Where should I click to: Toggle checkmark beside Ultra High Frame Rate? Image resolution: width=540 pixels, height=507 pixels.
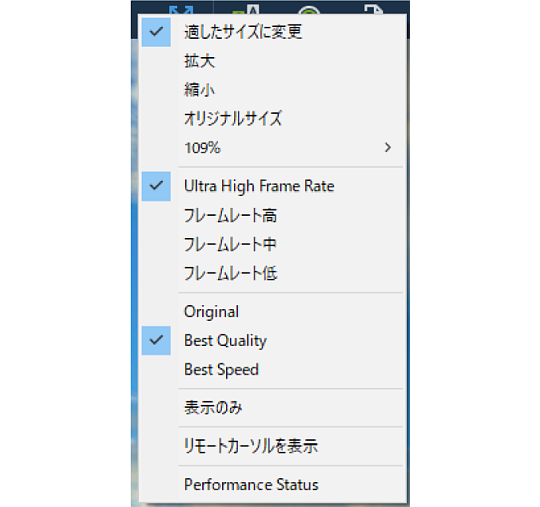click(156, 186)
